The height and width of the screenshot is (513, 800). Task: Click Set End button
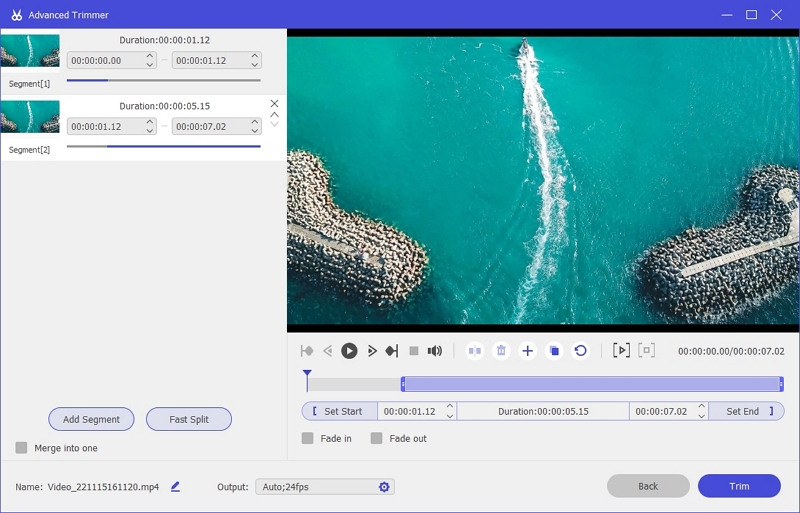pyautogui.click(x=746, y=411)
